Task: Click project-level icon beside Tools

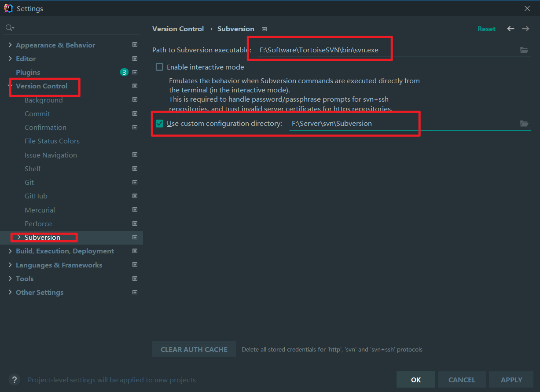Action: click(x=135, y=278)
